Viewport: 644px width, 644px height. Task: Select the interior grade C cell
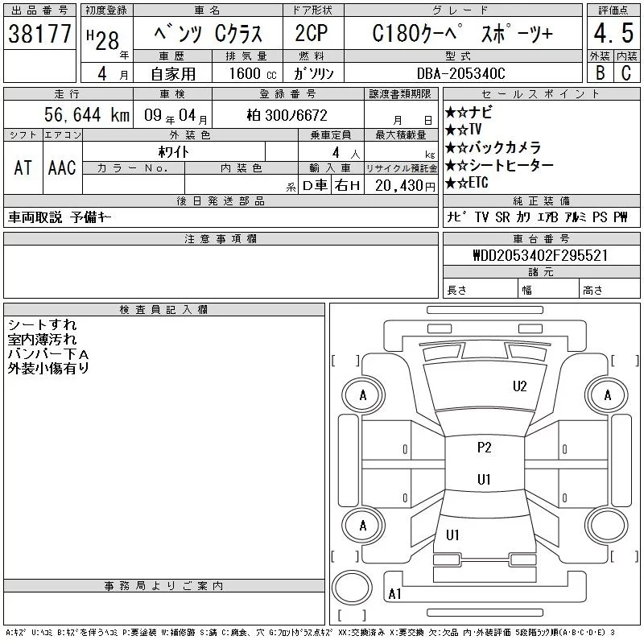pyautogui.click(x=625, y=72)
